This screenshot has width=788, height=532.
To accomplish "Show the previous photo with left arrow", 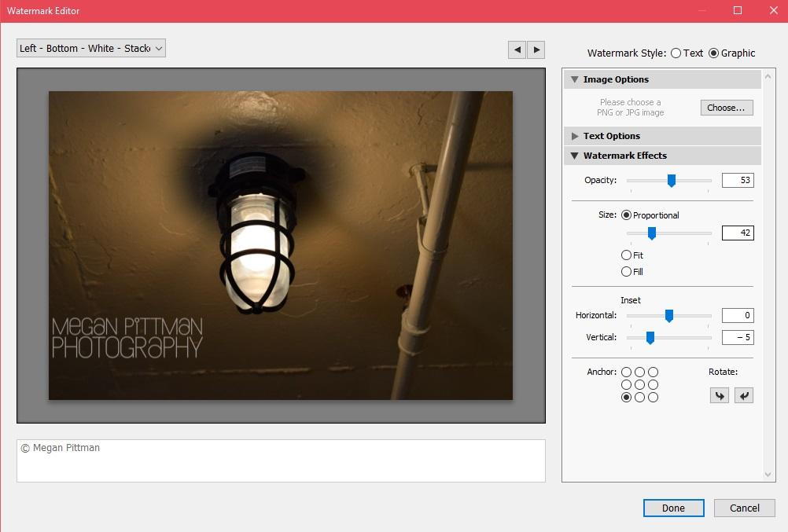I will 517,50.
